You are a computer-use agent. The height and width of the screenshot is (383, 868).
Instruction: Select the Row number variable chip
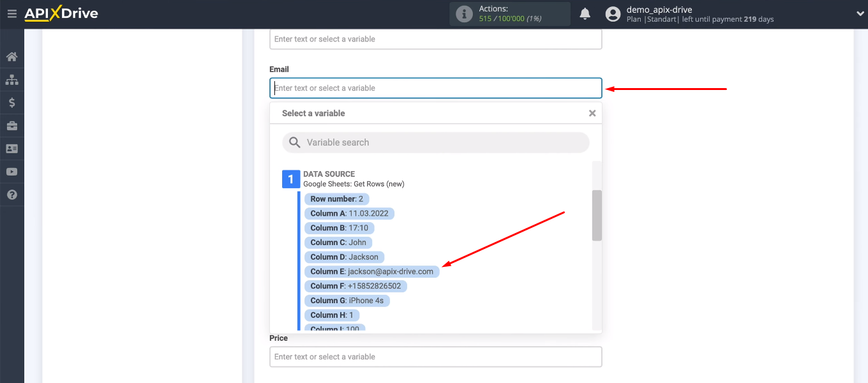(337, 199)
